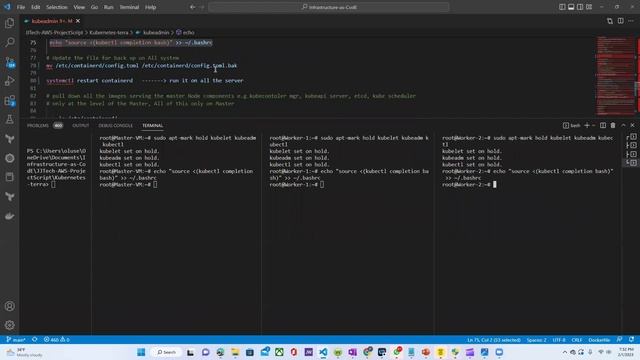Switch to the Output panel tab
Screen dimensions: 640x360
[x=80, y=125]
